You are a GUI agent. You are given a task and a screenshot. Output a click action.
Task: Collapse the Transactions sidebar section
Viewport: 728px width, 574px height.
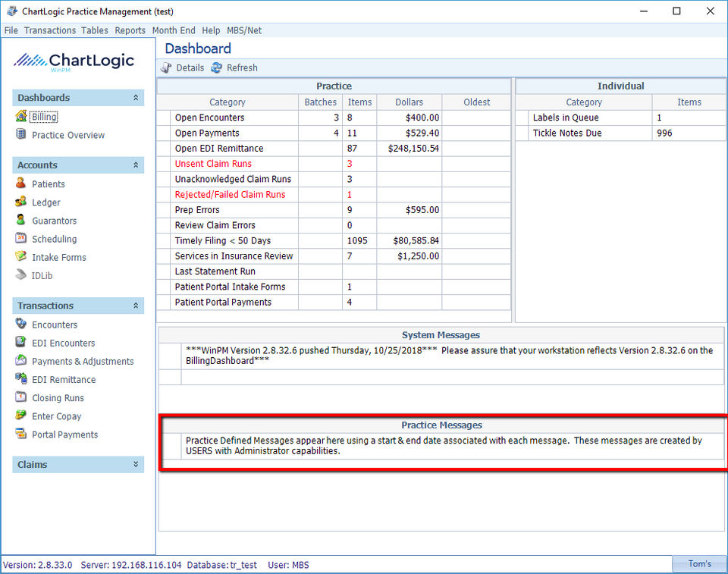136,306
